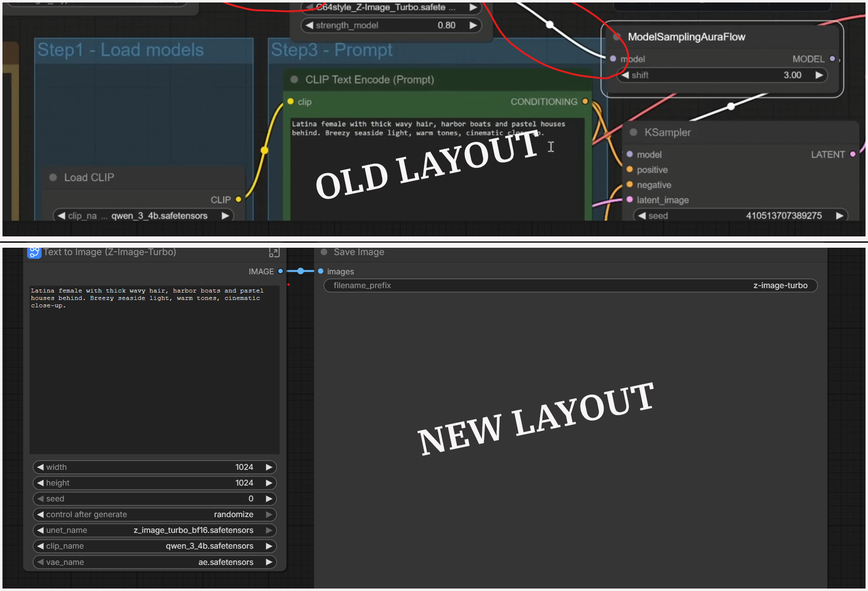Viewport: 868px width, 591px height.
Task: Select next Load CLIP model with right arrow
Action: point(225,216)
